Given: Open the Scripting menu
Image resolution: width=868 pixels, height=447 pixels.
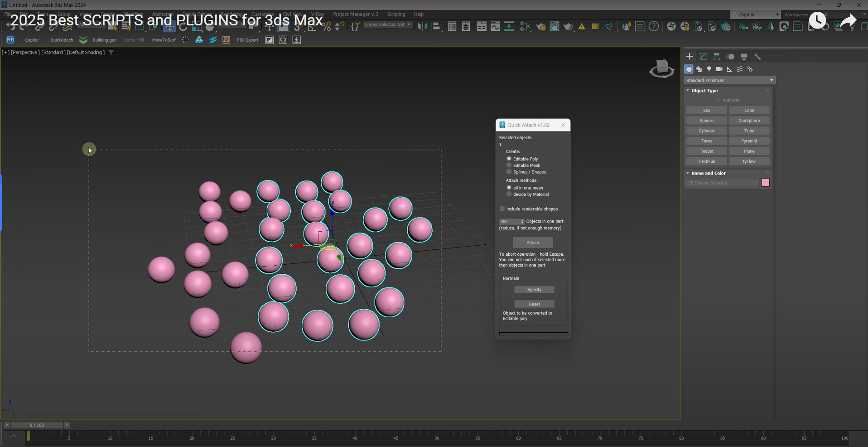Looking at the screenshot, I should click(396, 15).
